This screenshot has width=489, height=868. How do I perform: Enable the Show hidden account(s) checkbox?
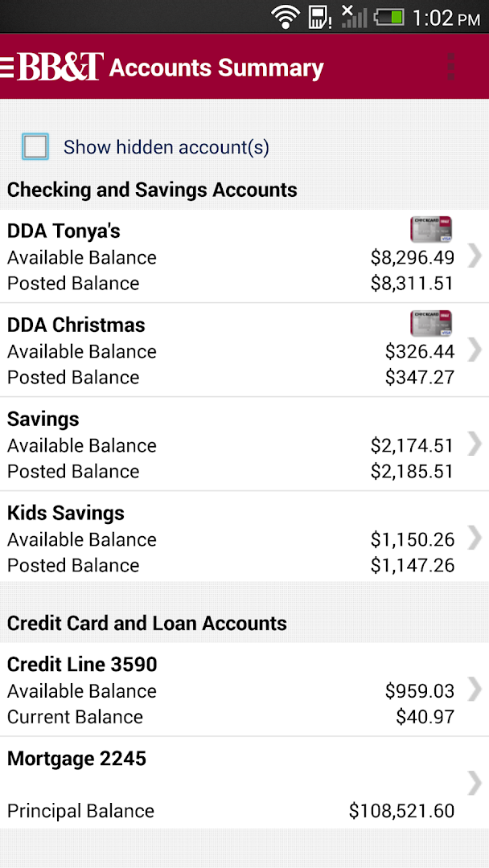click(x=35, y=146)
